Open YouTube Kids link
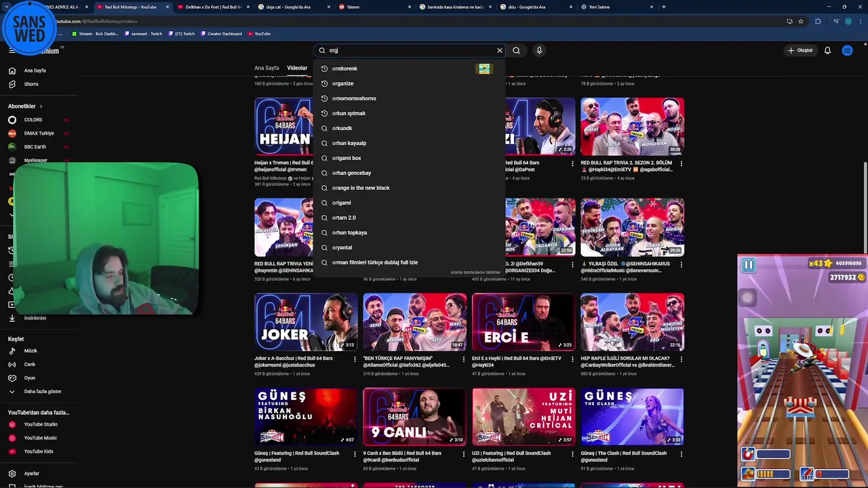Screen dimensions: 868x488 (x=39, y=451)
